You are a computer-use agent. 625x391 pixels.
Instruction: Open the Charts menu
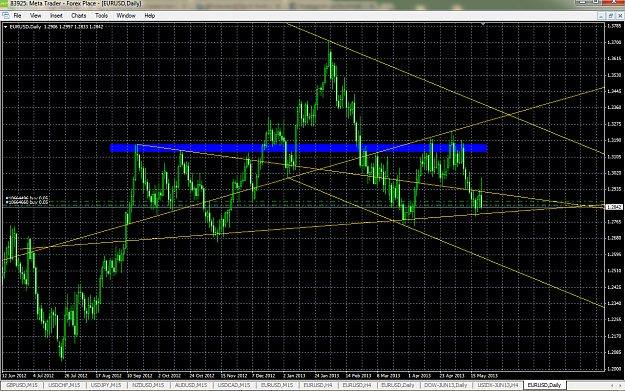[79, 16]
